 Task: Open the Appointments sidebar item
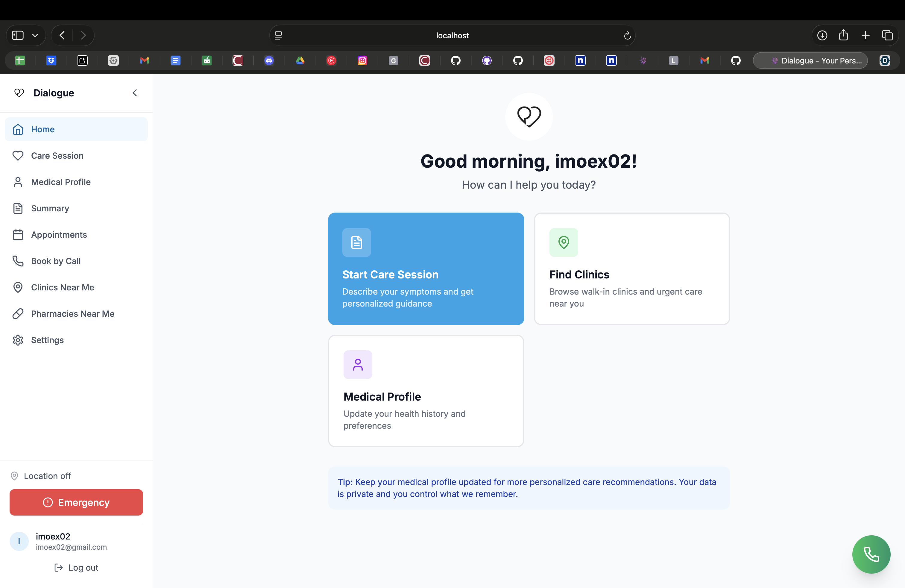point(59,235)
